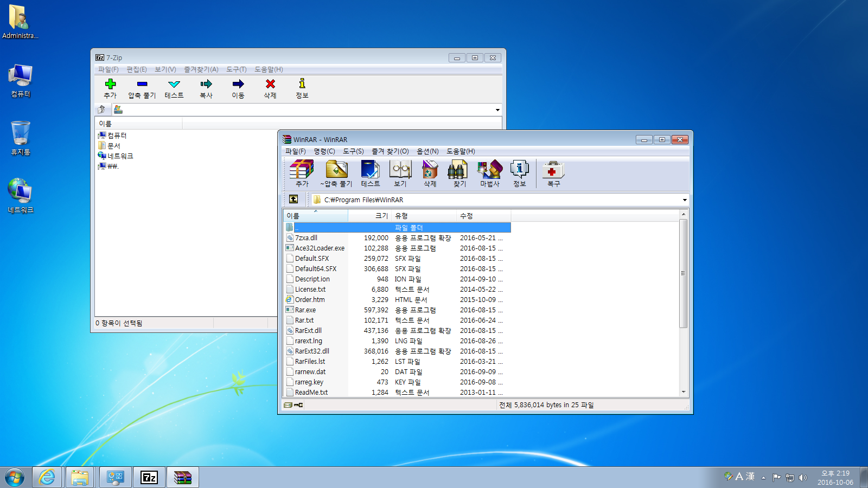868x488 pixels.
Task: Open WinRAR 파일(F) menu
Action: click(x=296, y=151)
